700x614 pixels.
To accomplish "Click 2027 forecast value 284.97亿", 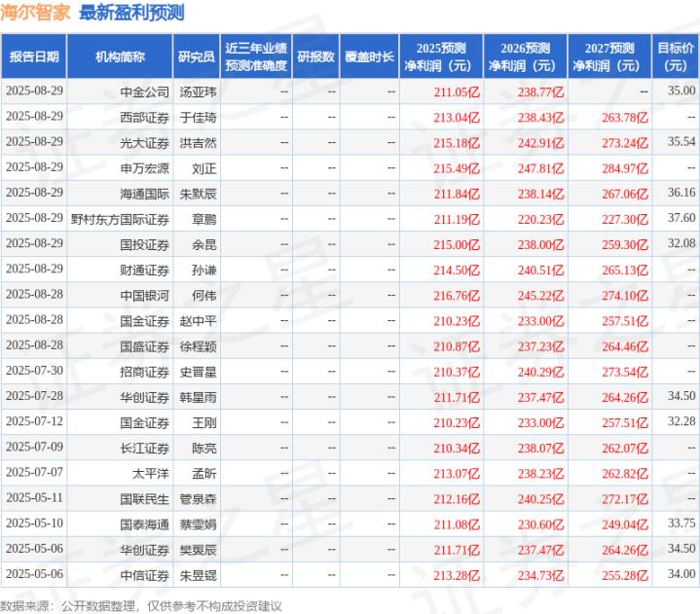I will (625, 168).
